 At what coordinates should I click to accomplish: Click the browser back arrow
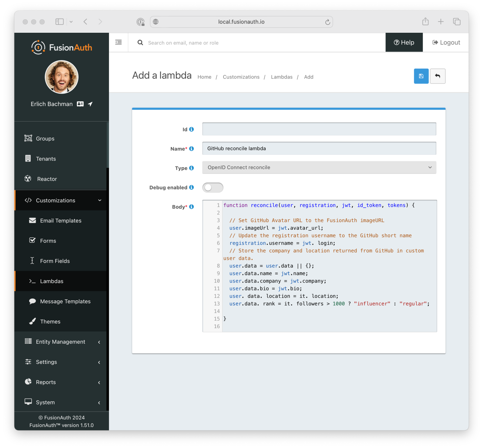[85, 22]
